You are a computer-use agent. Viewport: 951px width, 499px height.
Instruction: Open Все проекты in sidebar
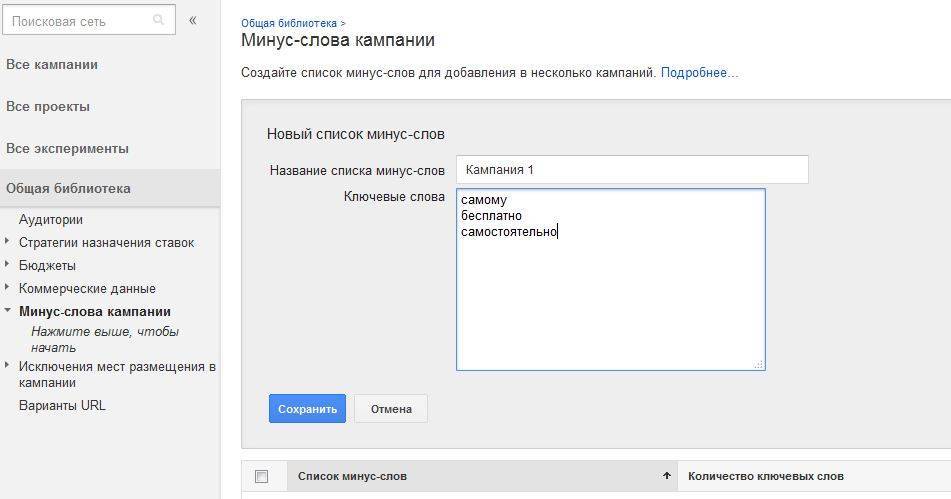[x=48, y=107]
